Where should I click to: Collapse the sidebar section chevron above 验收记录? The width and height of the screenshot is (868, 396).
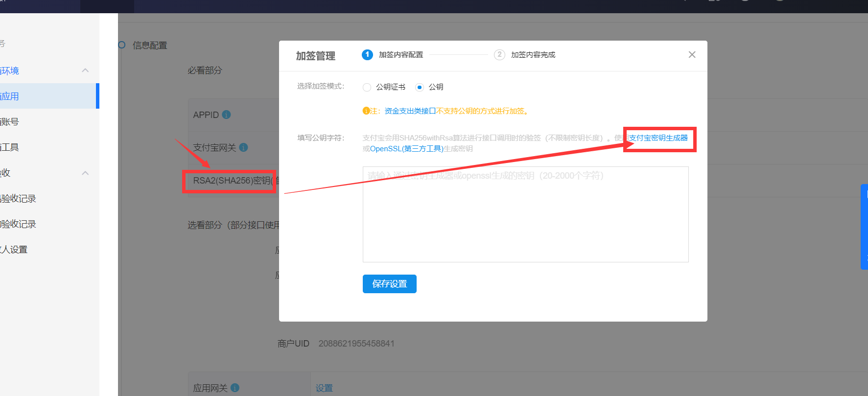coord(85,173)
